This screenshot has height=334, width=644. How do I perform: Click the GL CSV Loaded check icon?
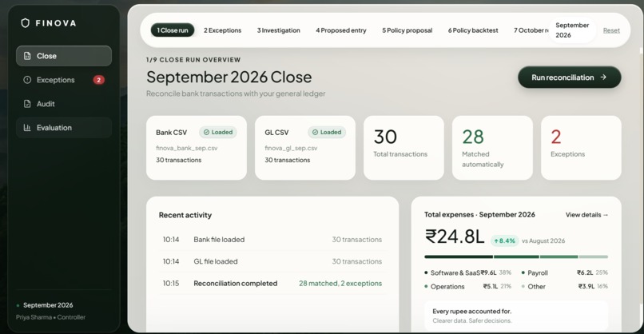point(315,133)
